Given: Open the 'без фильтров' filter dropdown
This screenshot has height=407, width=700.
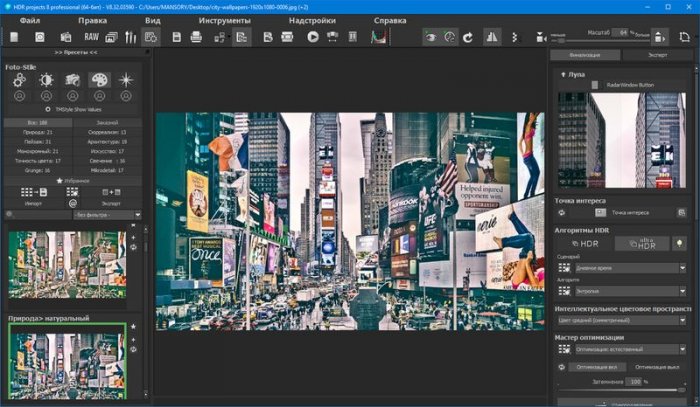Looking at the screenshot, I should point(103,214).
